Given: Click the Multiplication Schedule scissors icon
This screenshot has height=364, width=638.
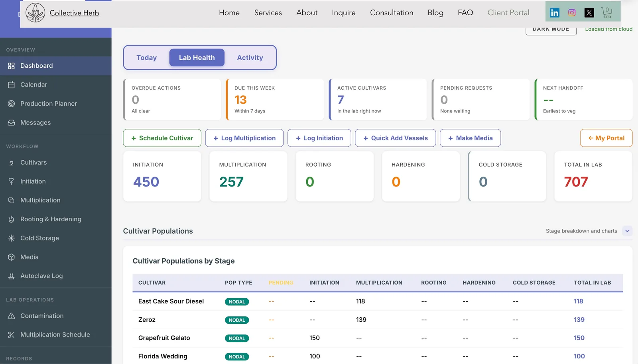Looking at the screenshot, I should 11,334.
